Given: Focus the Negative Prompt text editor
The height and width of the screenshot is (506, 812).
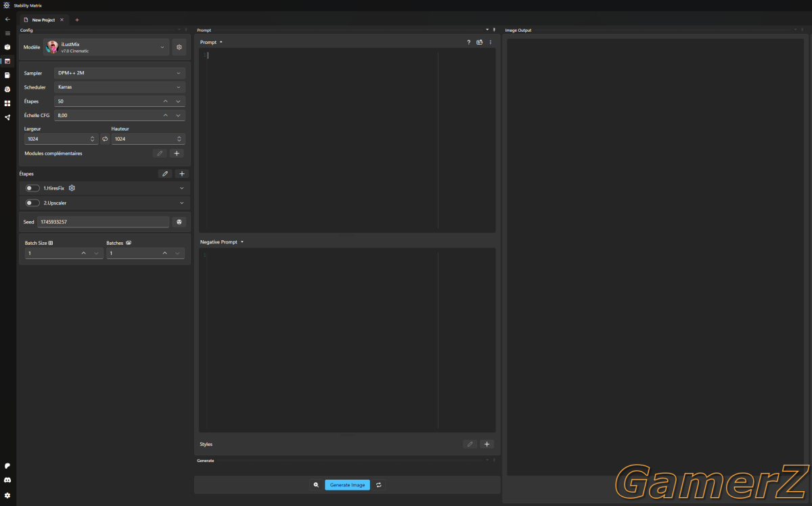Looking at the screenshot, I should coord(347,339).
